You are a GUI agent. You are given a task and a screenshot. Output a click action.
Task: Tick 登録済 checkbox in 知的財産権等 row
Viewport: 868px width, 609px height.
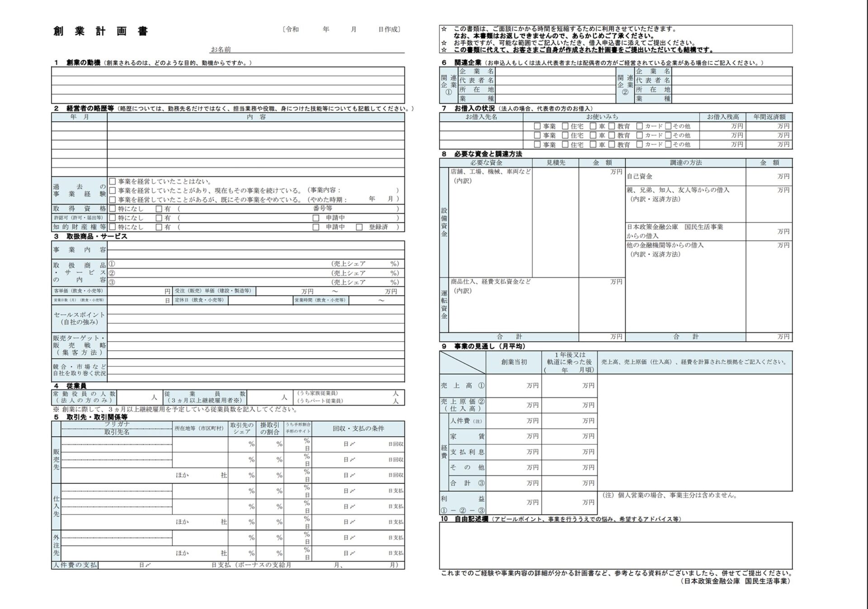tap(359, 227)
